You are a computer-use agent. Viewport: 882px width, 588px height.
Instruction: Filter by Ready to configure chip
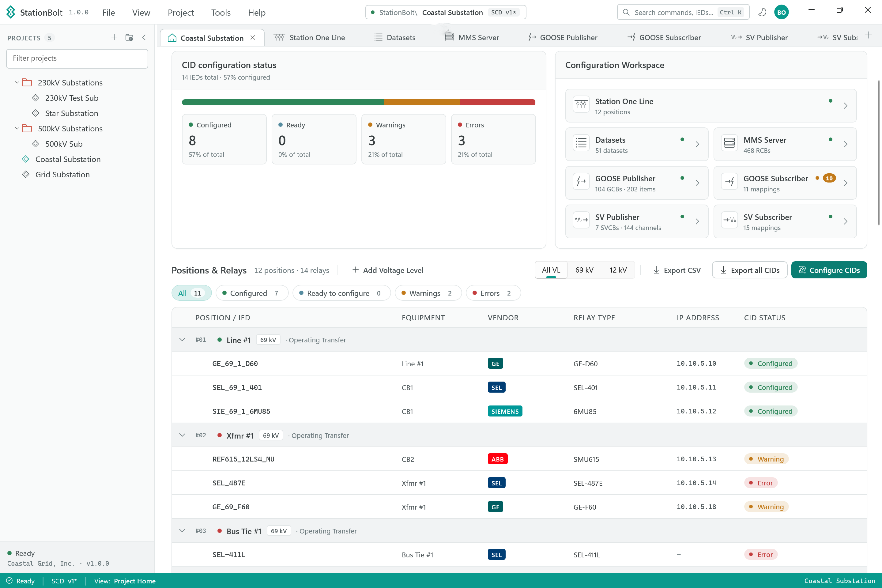click(341, 293)
